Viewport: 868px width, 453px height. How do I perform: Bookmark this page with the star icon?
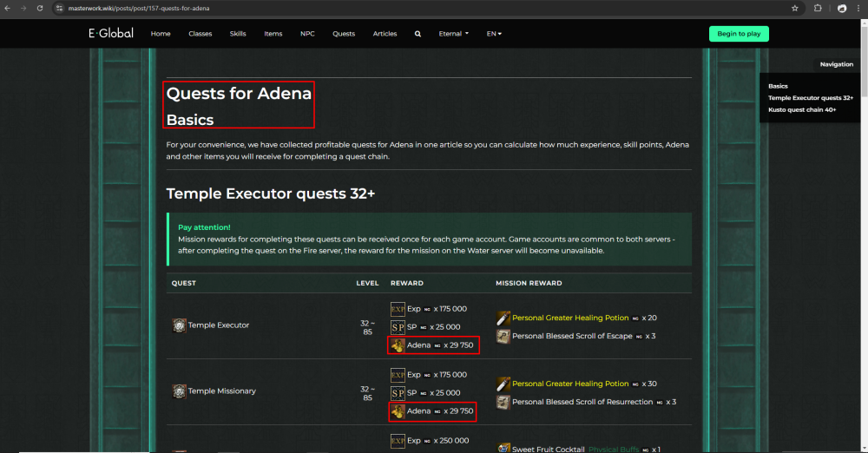coord(794,8)
